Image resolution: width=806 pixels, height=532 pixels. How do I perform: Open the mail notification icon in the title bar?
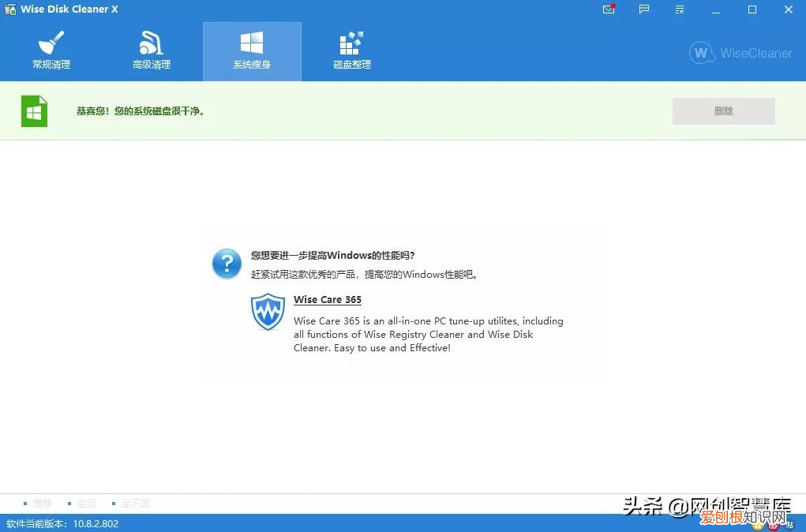coord(607,9)
